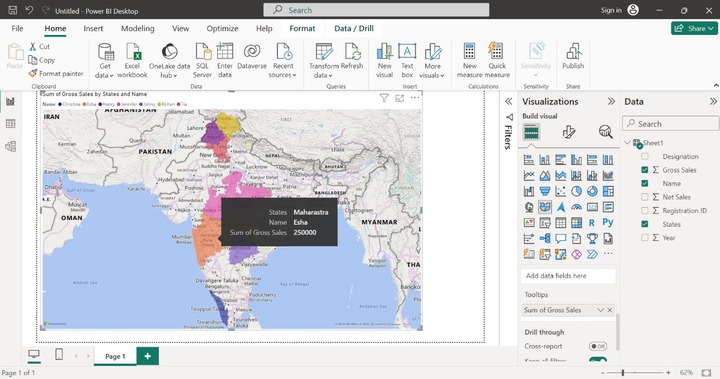This screenshot has height=379, width=720.
Task: Select the Table visual icon
Action: coord(561,223)
